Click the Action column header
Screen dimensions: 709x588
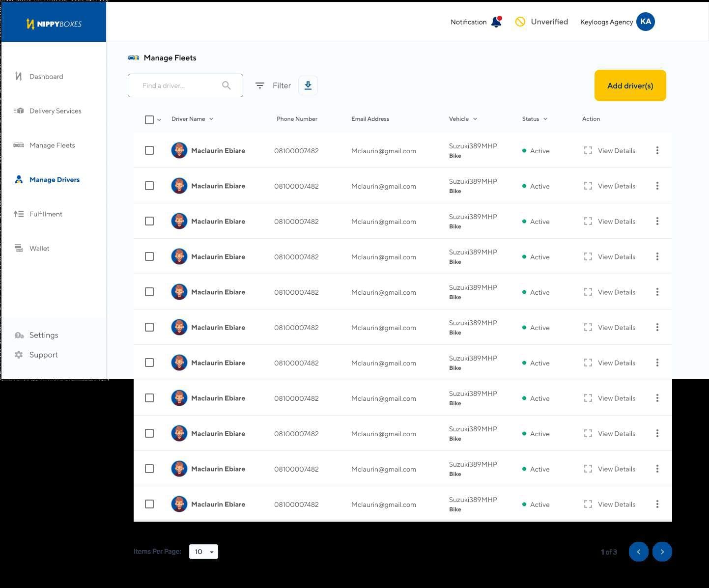[591, 119]
